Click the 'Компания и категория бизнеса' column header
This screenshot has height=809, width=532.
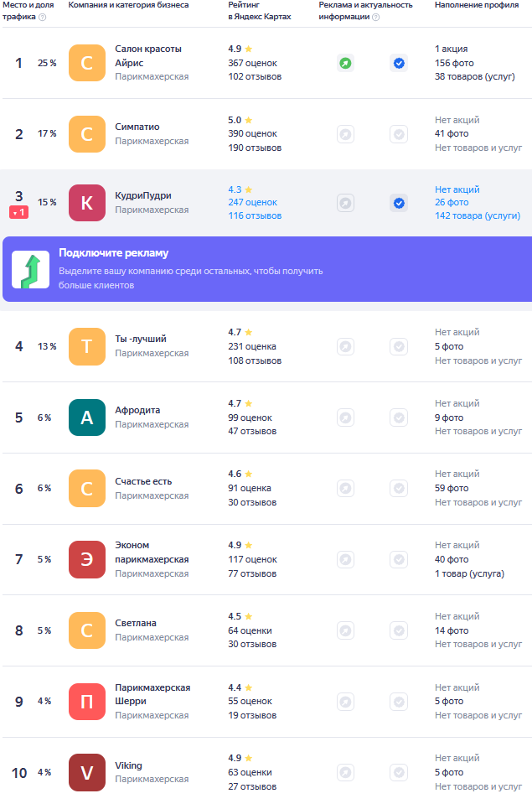128,5
